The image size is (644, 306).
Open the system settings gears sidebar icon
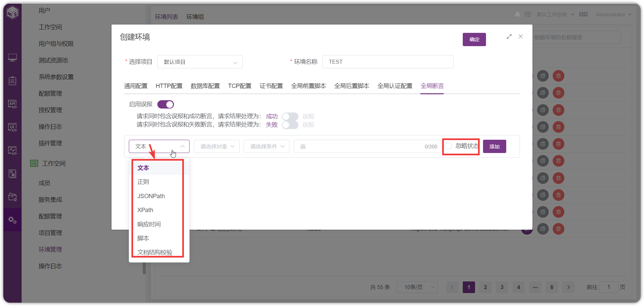coord(12,220)
